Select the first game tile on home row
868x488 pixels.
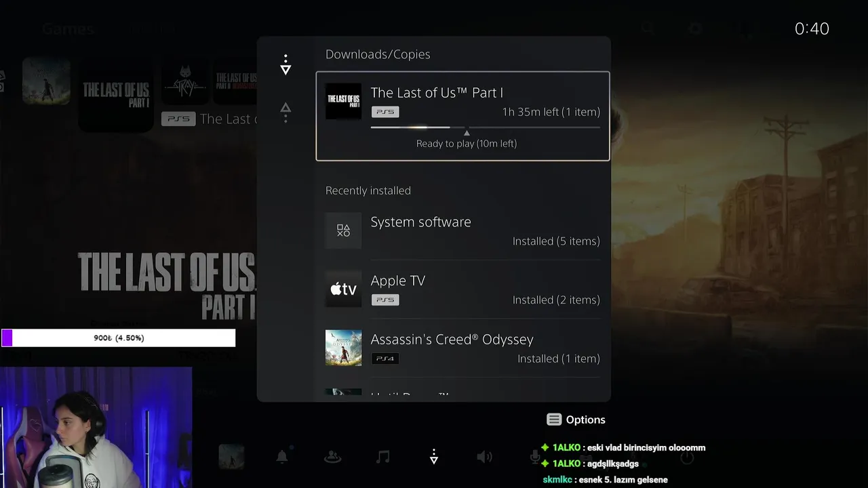click(x=46, y=81)
